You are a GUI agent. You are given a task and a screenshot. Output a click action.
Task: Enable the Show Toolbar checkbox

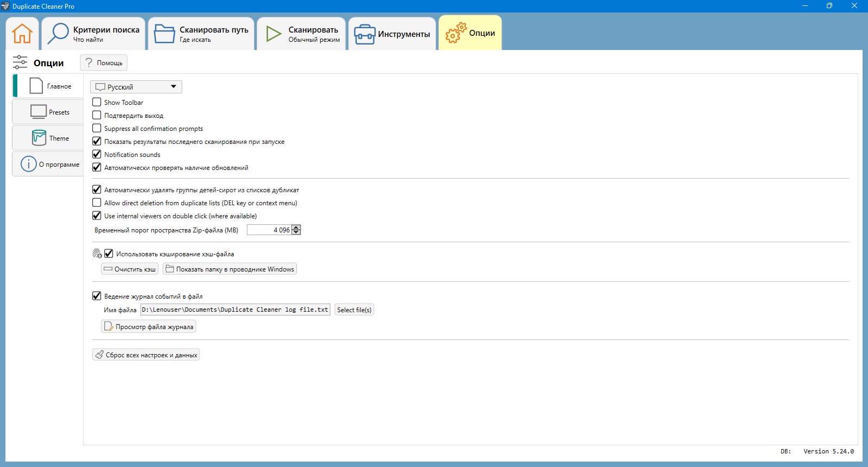(x=97, y=102)
